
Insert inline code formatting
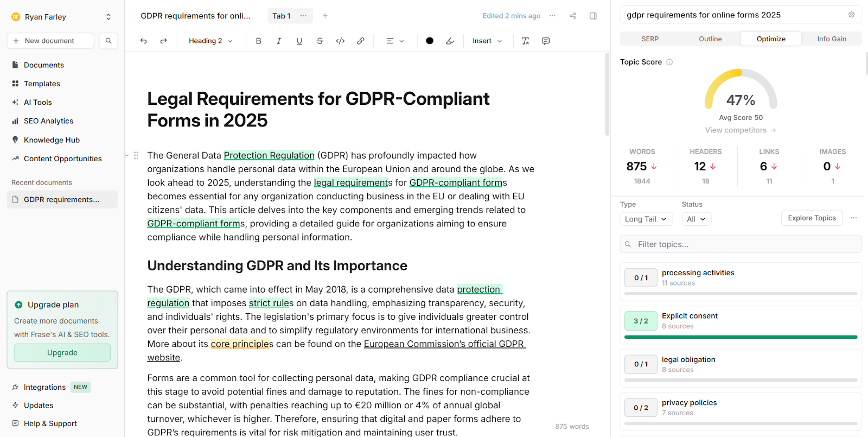[340, 41]
